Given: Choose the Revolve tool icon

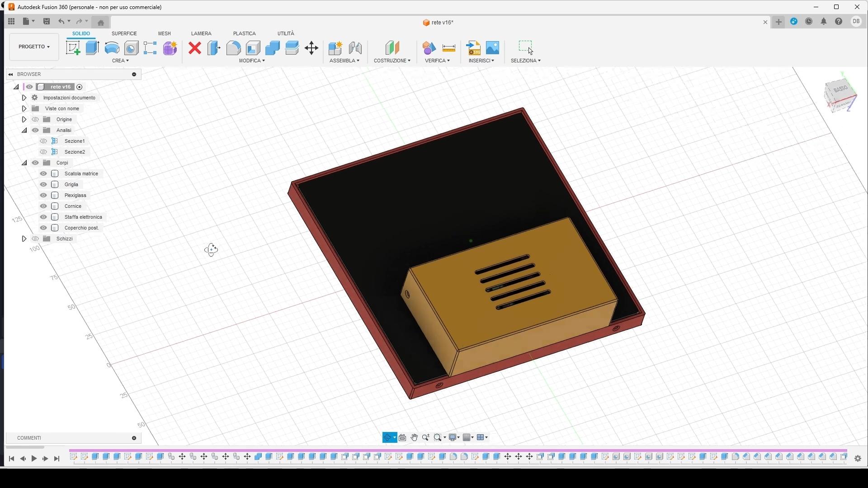Looking at the screenshot, I should [112, 48].
